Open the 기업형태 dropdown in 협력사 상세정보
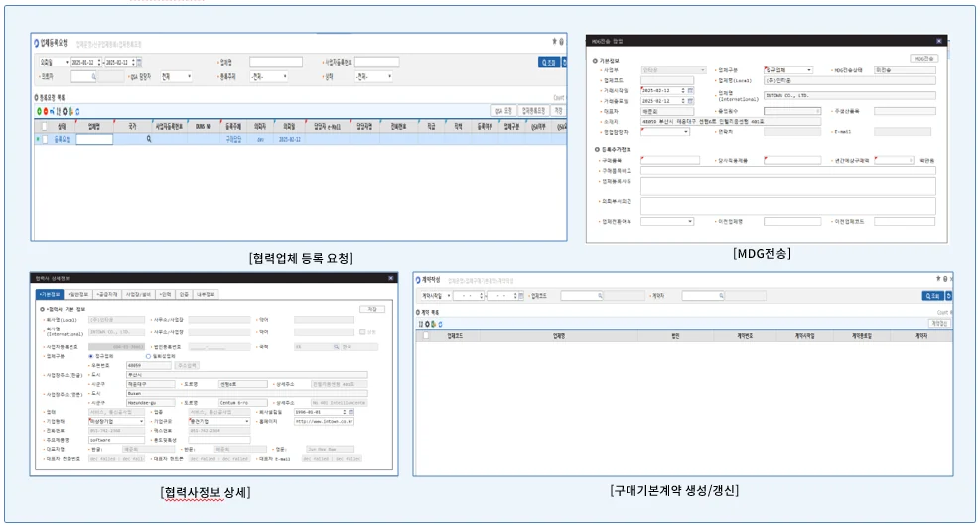This screenshot has width=980, height=527. [x=116, y=422]
